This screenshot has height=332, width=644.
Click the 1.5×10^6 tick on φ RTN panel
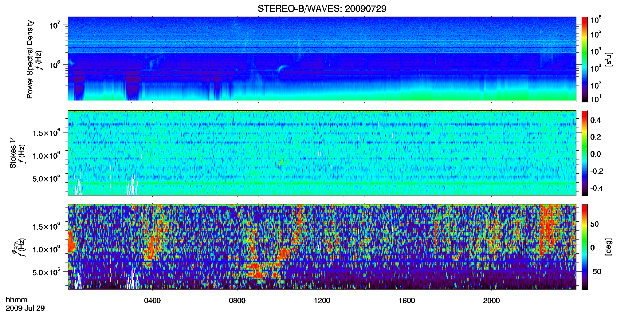click(46, 226)
